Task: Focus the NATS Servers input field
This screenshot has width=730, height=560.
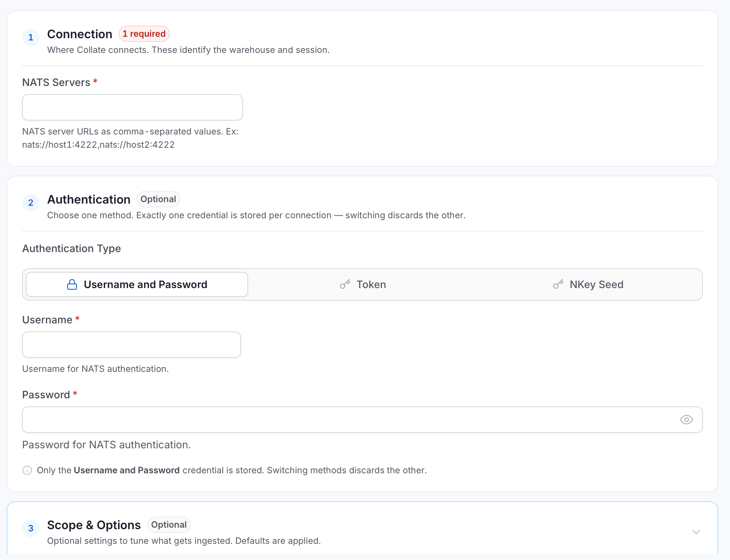Action: (132, 107)
